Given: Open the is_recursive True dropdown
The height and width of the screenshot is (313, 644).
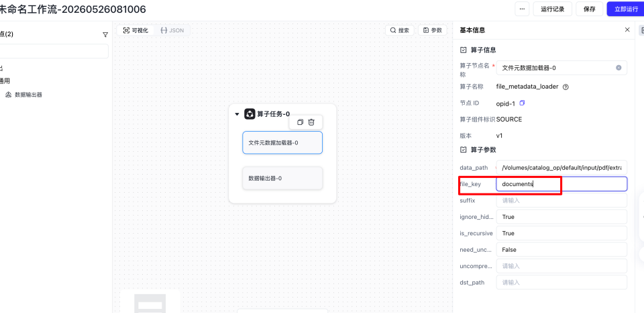Looking at the screenshot, I should (561, 233).
